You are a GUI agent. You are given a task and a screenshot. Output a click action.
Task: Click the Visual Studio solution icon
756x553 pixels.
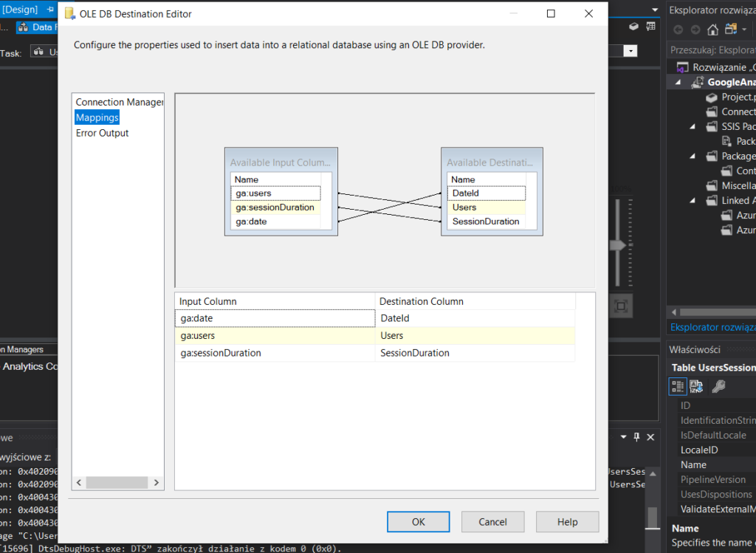pos(682,67)
